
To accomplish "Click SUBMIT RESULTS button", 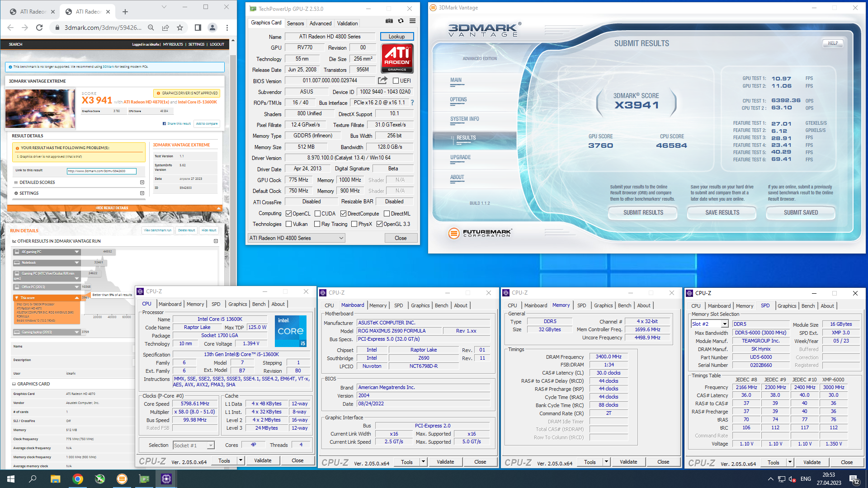I will (x=643, y=213).
